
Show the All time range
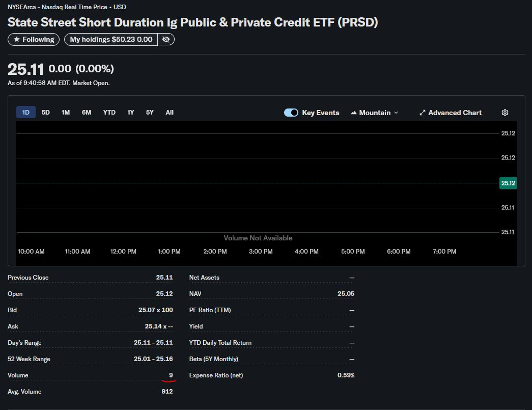pos(170,113)
